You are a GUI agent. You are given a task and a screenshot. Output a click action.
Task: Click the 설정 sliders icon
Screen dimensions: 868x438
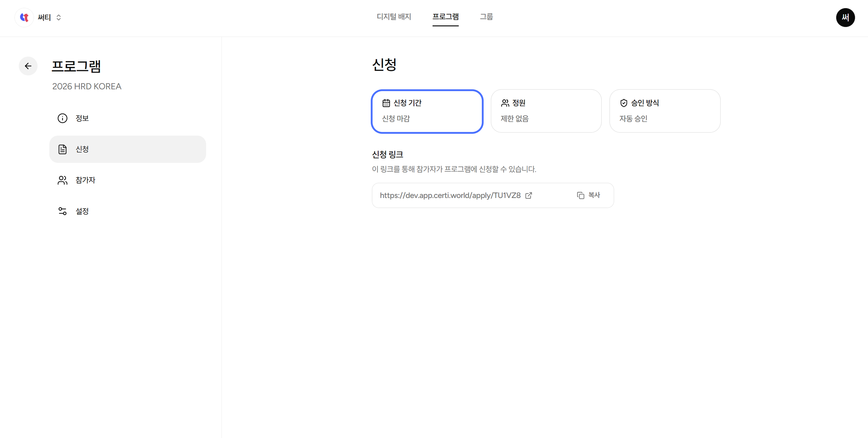click(62, 211)
